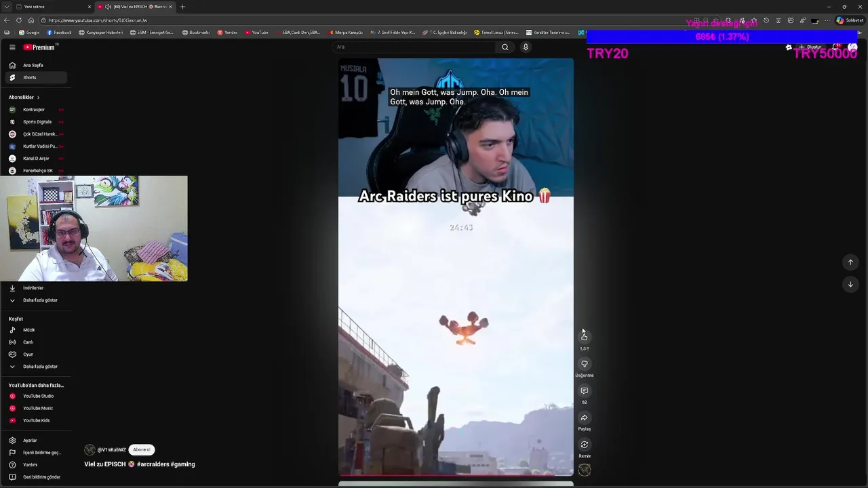The width and height of the screenshot is (868, 488).
Task: Open 'İçerik bildirme geçmişi' flag item
Action: pos(36,453)
